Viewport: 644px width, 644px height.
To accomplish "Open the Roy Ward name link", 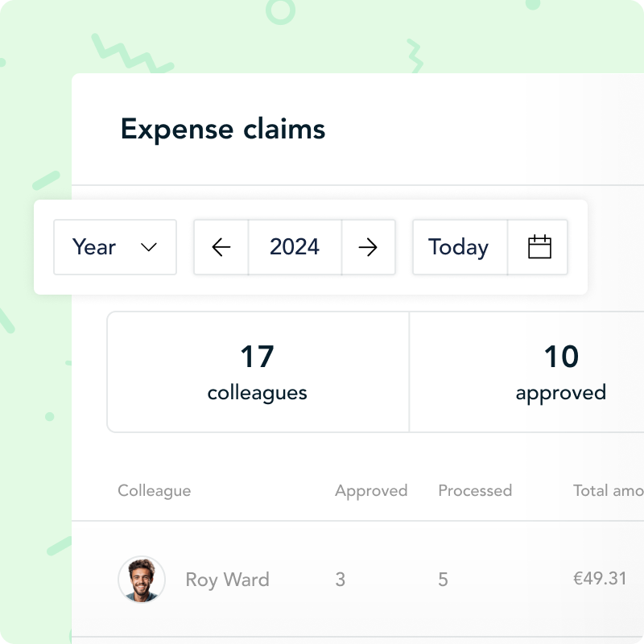I will click(227, 580).
